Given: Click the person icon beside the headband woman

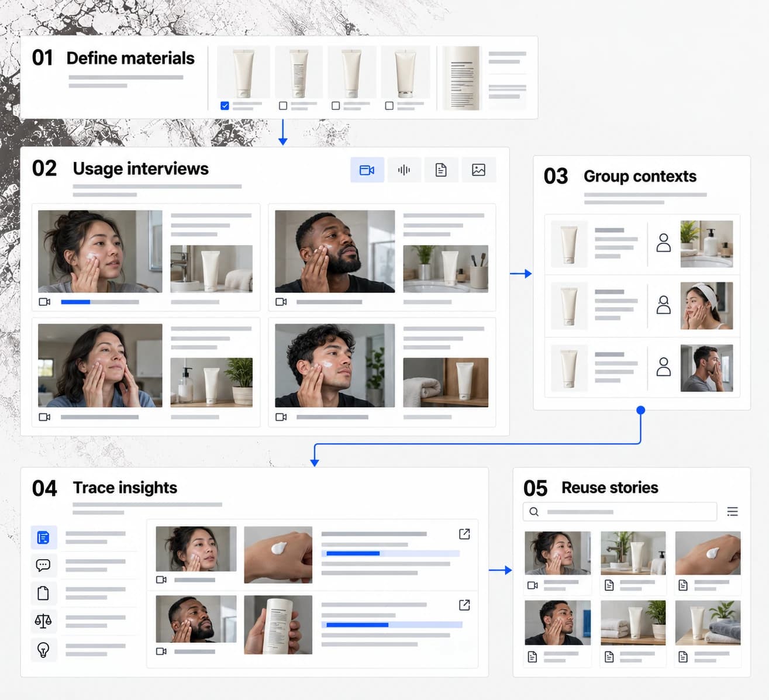Looking at the screenshot, I should [663, 305].
